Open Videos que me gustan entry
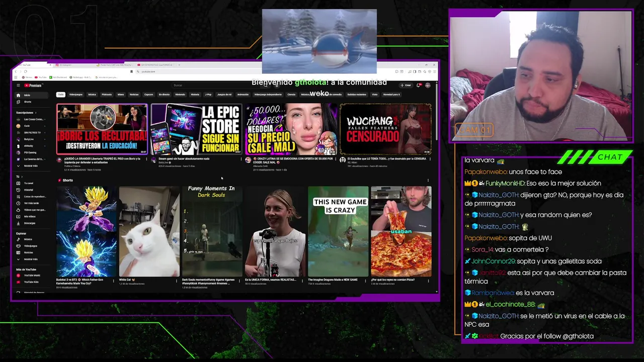 31,210
